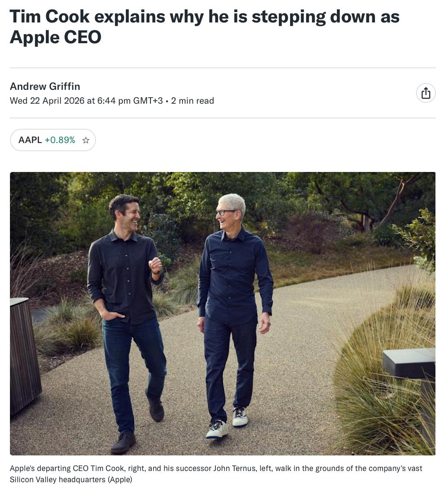Click the GMT+3 timezone text
Screen dimensions: 448x490
tap(148, 101)
